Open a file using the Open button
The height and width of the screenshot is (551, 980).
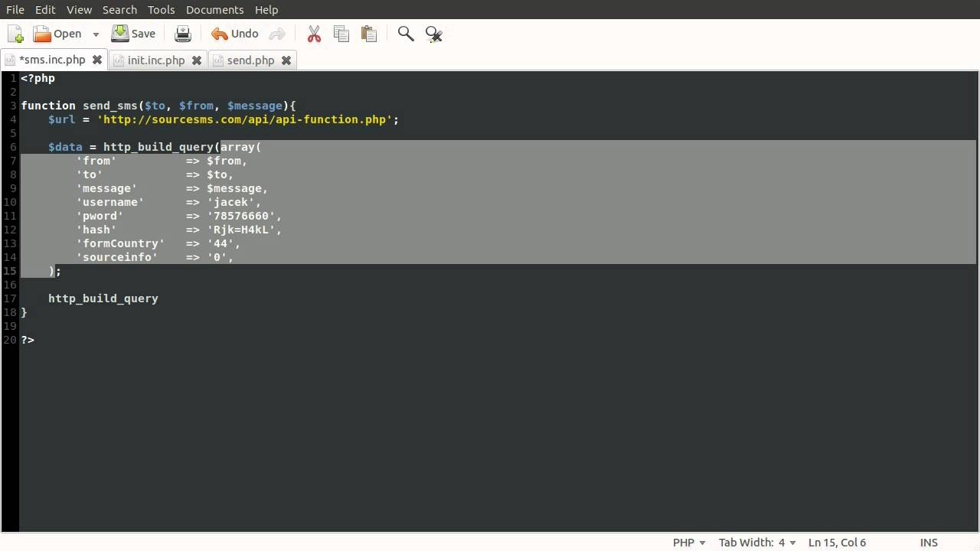[x=57, y=34]
